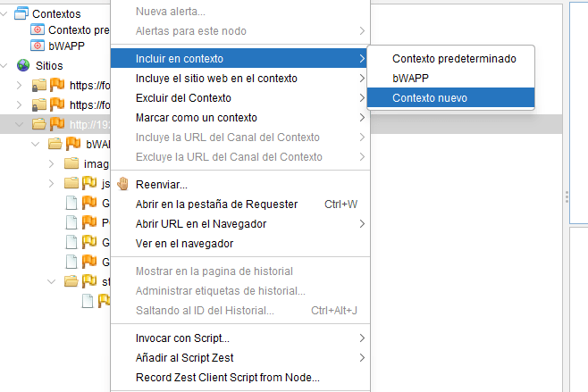Click the imag folder icon in tree
588x392 pixels.
pos(72,163)
